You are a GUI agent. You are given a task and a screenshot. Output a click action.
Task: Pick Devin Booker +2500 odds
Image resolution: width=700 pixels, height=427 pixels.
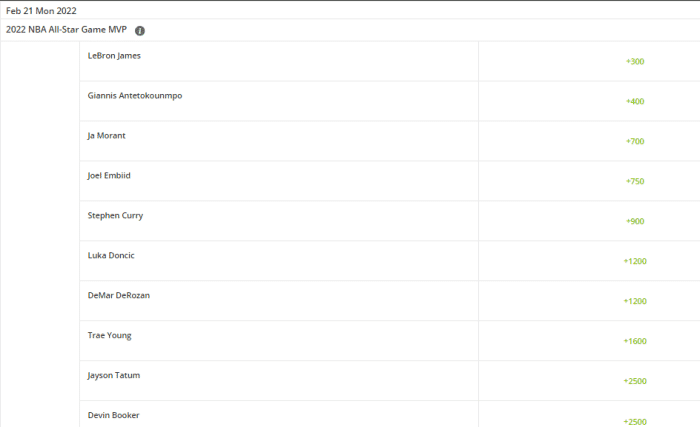point(635,421)
